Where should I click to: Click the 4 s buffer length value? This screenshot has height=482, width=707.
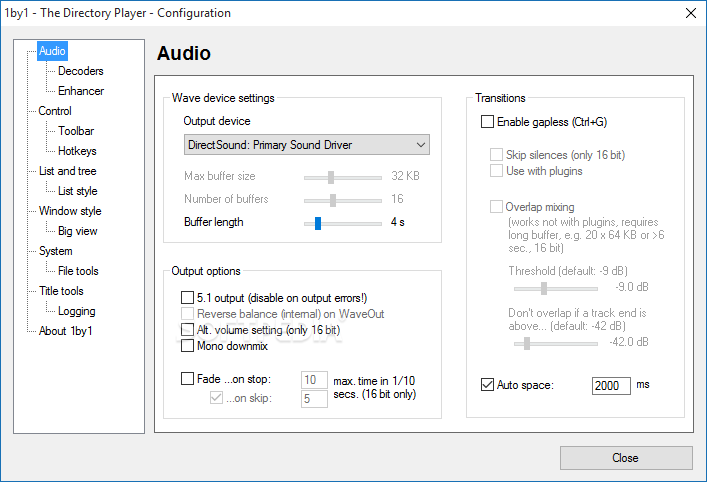(x=398, y=222)
